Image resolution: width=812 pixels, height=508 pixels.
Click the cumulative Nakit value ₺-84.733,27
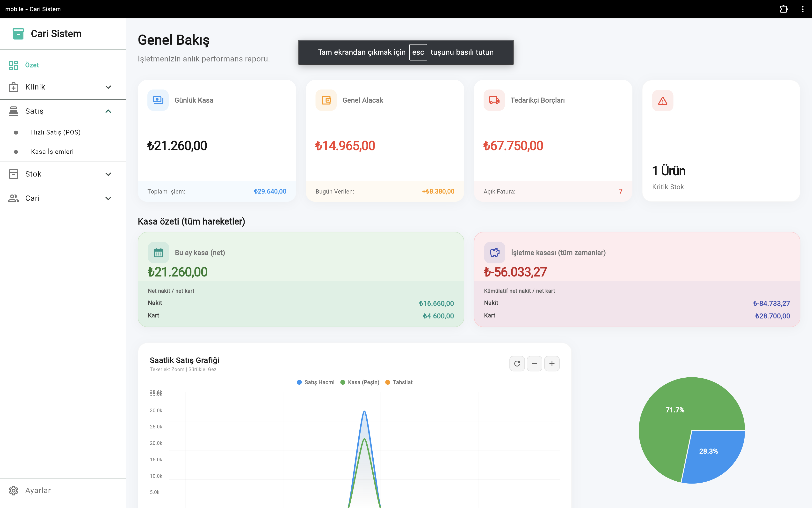pos(772,303)
